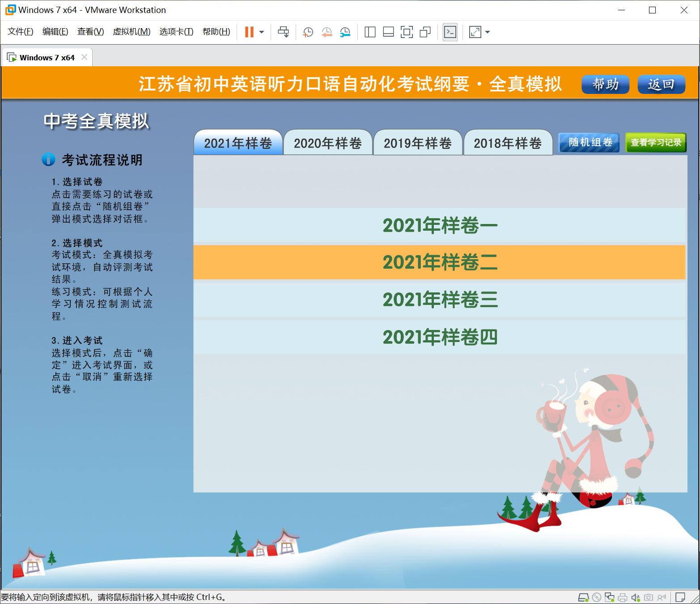Click the 查看学习记录 button
The image size is (700, 604).
click(x=656, y=143)
